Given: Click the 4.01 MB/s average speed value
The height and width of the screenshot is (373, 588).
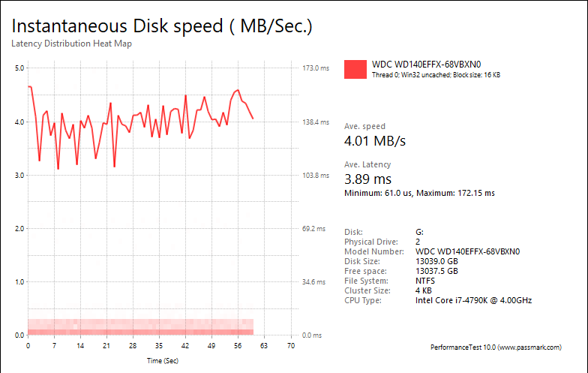Looking at the screenshot, I should 375,141.
